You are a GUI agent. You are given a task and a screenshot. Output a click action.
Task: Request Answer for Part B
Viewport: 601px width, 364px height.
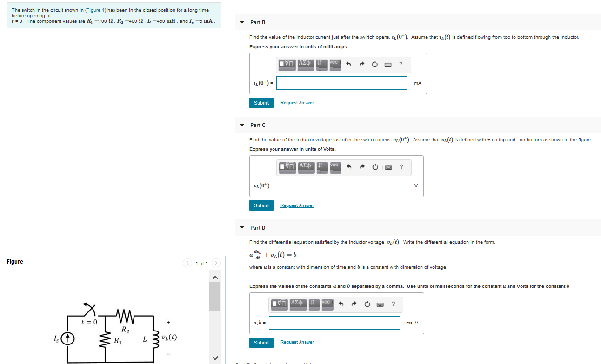point(297,103)
